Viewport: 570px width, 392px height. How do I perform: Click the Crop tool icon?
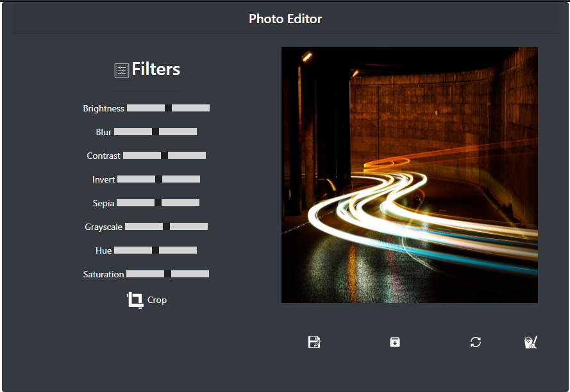135,300
